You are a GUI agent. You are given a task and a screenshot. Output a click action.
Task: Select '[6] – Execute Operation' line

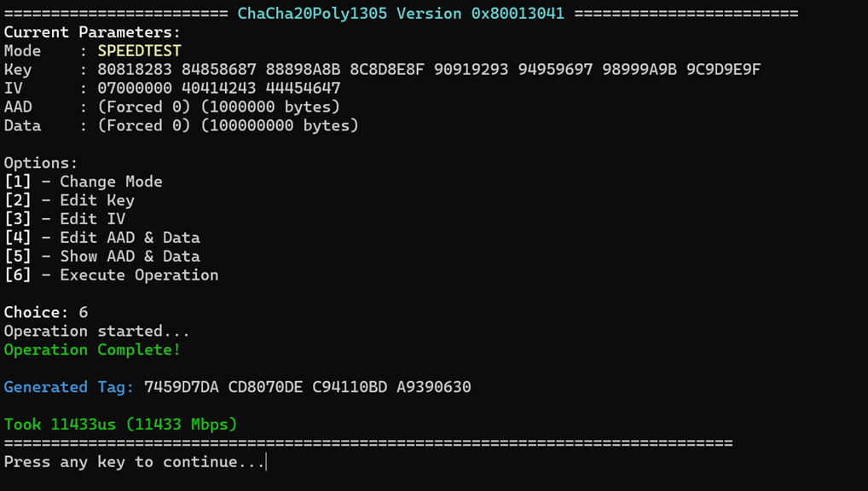(111, 275)
